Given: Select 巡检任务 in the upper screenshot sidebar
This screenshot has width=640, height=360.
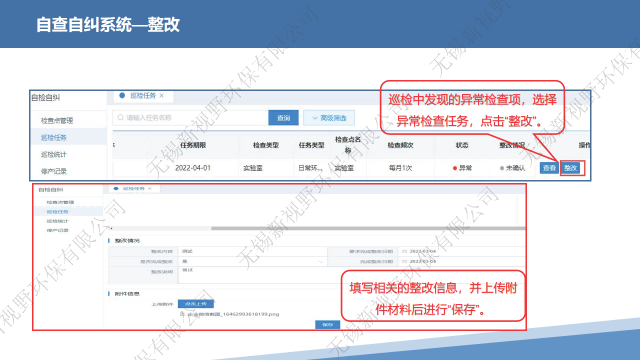Looking at the screenshot, I should tap(53, 138).
